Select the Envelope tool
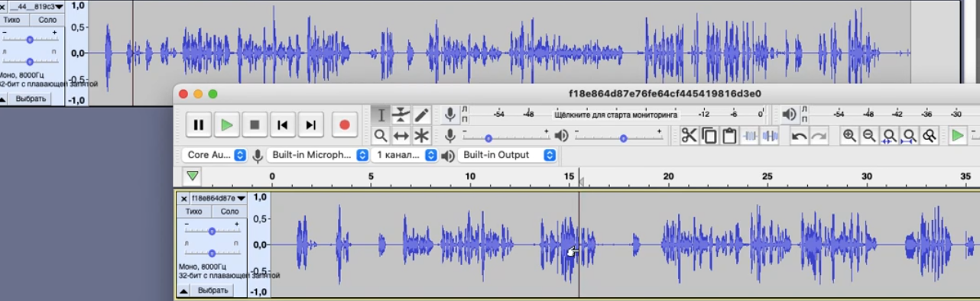Viewport: 980px width, 301px height. 401,115
